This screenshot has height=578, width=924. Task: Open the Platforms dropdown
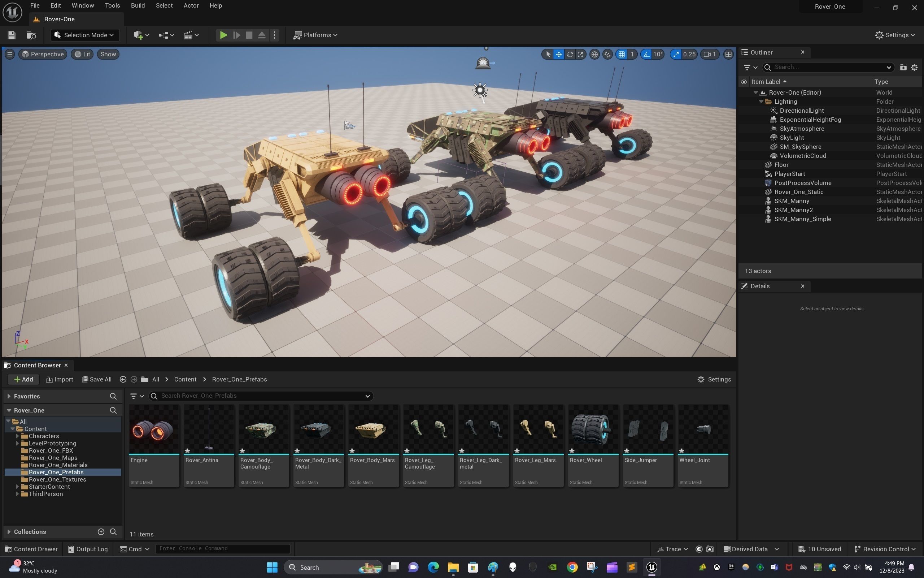(x=315, y=35)
